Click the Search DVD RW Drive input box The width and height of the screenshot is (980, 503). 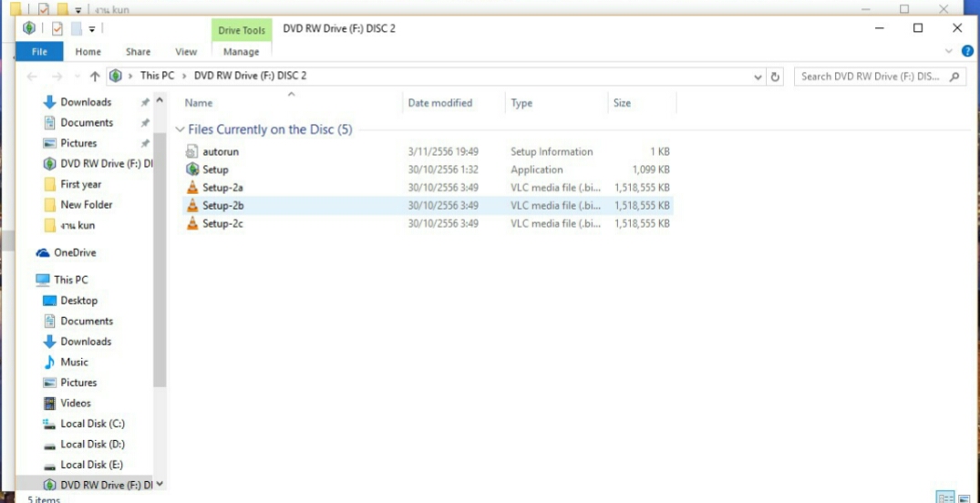[x=871, y=77]
